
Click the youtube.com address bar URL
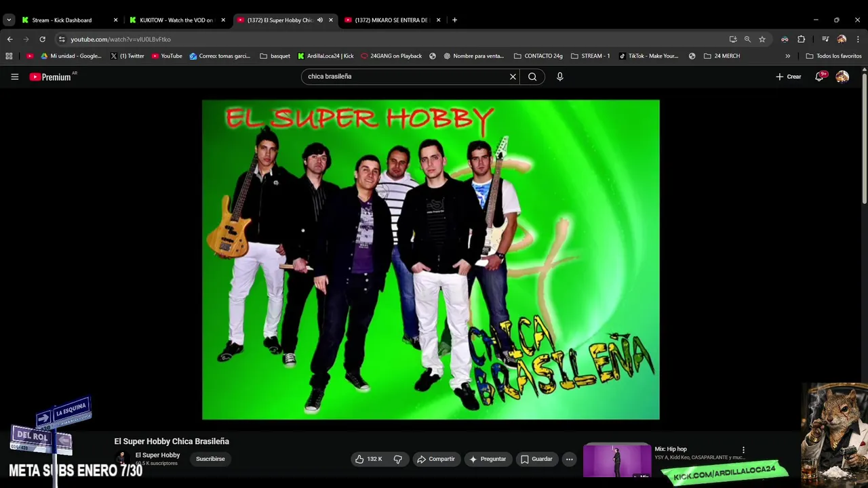tap(121, 39)
